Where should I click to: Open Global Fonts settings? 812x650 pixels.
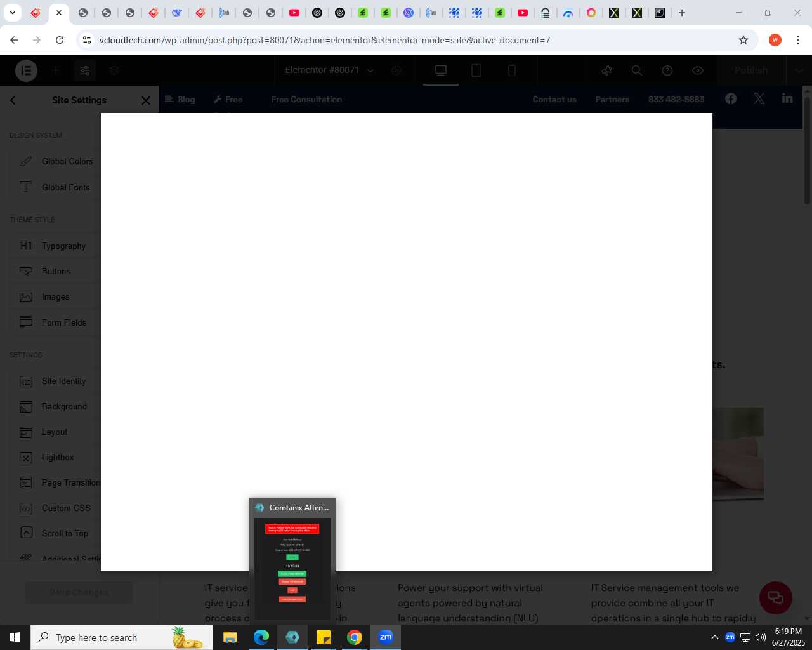coord(56,187)
